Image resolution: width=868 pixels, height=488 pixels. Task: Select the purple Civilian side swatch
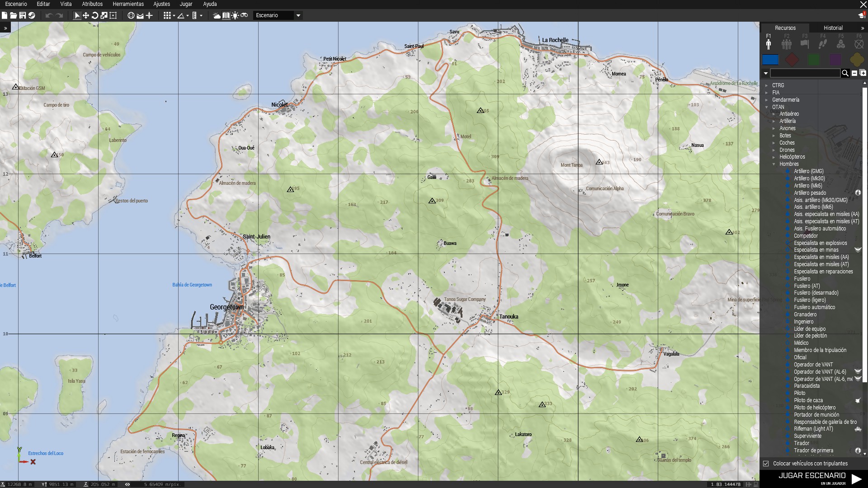click(835, 60)
